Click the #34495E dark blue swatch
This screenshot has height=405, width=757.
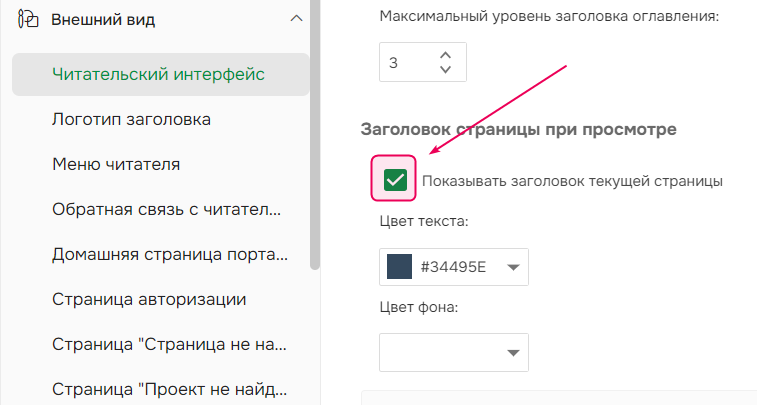399,266
